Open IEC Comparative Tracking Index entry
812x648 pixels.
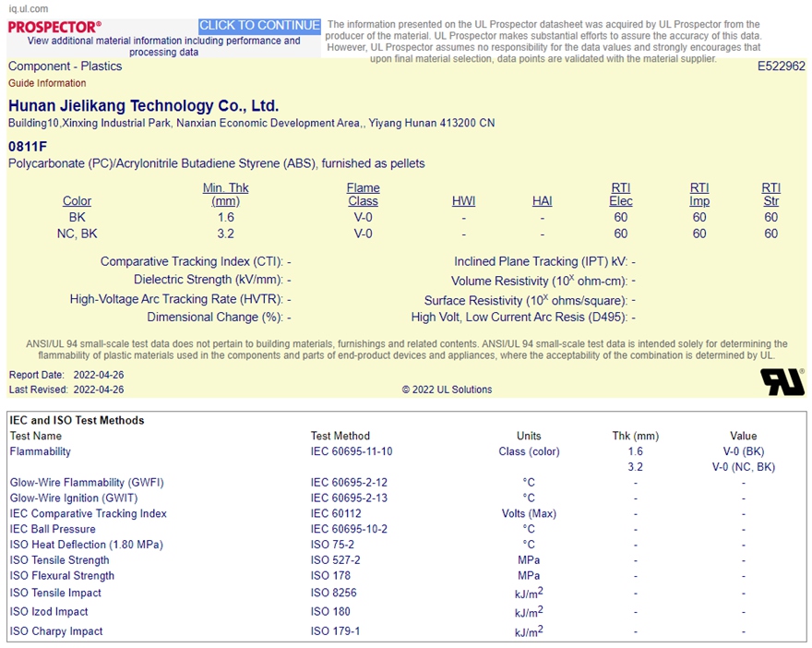(x=89, y=513)
